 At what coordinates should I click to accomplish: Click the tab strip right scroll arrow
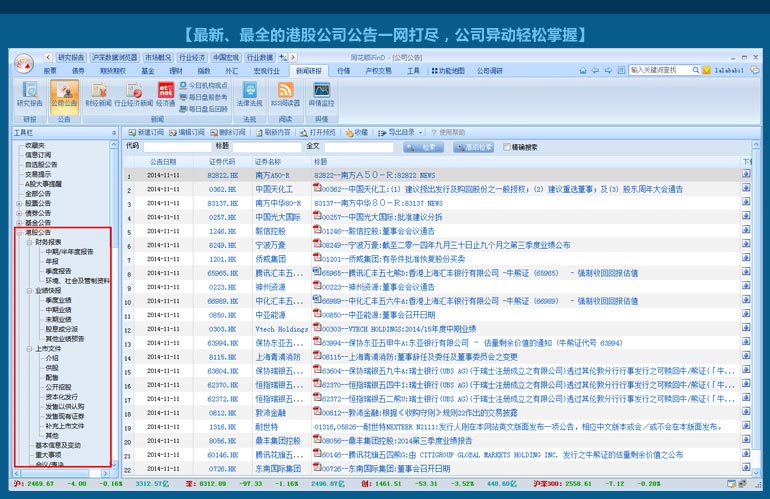point(293,57)
